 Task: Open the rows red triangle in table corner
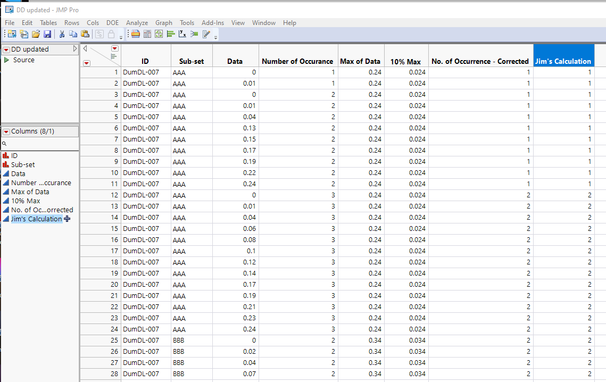click(87, 63)
